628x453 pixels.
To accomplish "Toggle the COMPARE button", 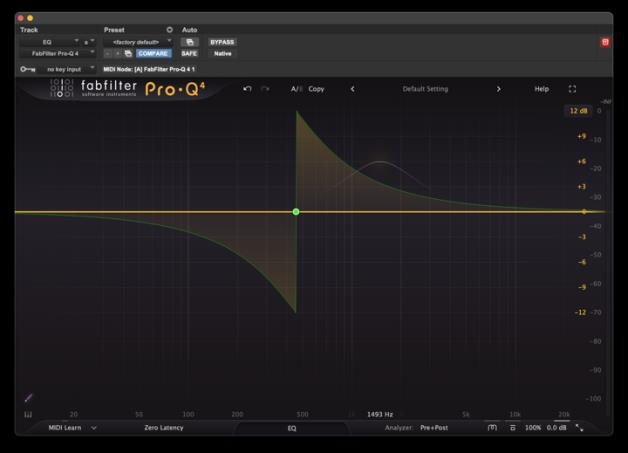I will pyautogui.click(x=153, y=53).
